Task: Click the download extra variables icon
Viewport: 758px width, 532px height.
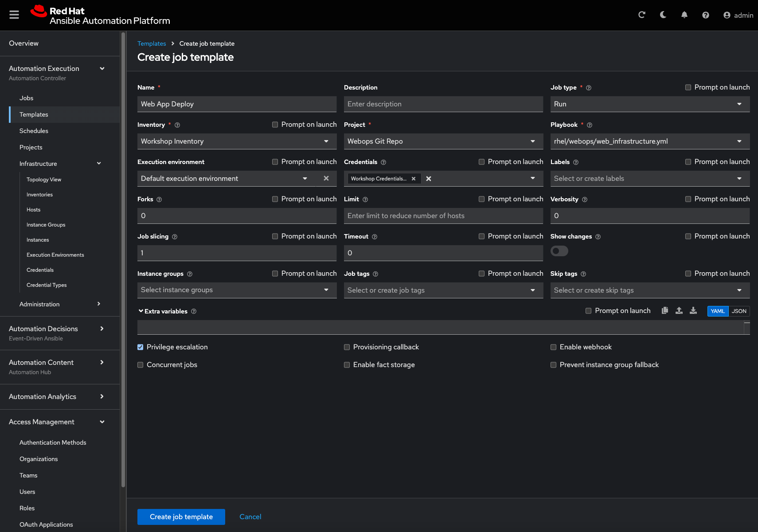Action: (x=693, y=311)
